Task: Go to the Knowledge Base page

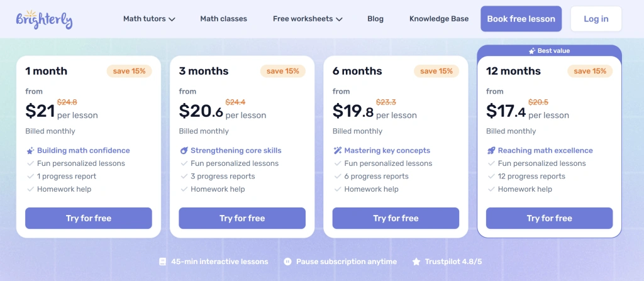Action: pyautogui.click(x=439, y=19)
